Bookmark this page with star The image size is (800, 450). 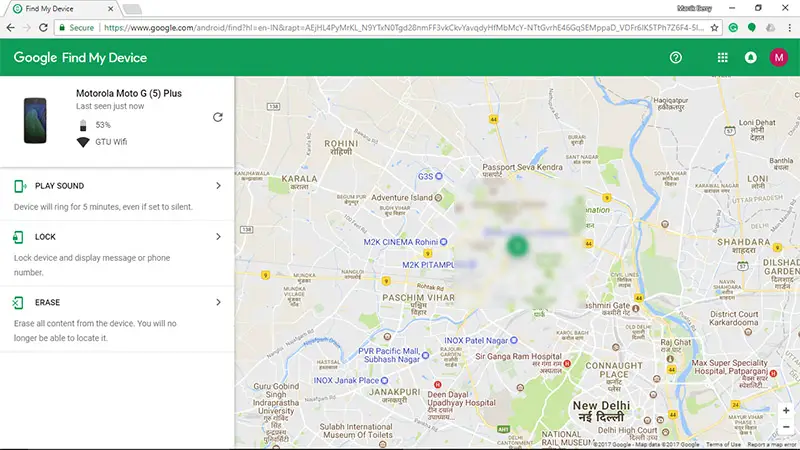[714, 28]
